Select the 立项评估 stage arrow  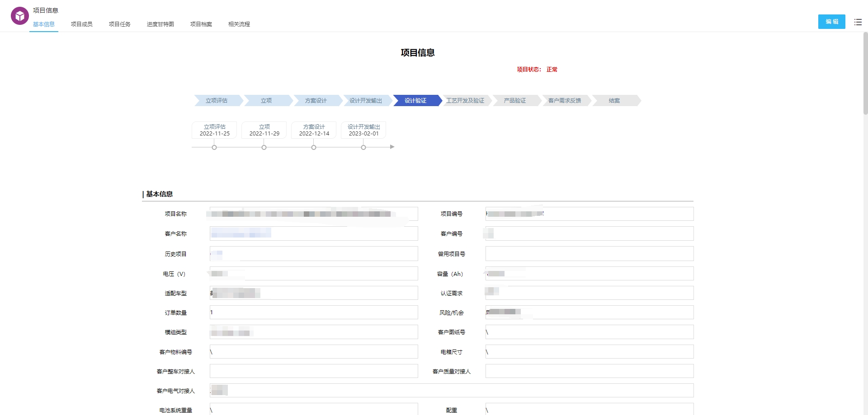click(x=218, y=100)
